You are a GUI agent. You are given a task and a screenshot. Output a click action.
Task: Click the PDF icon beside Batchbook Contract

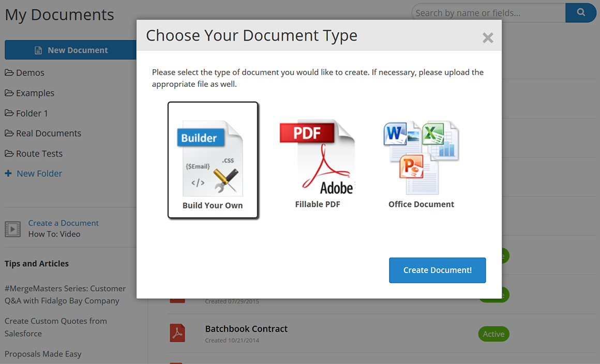tap(177, 333)
